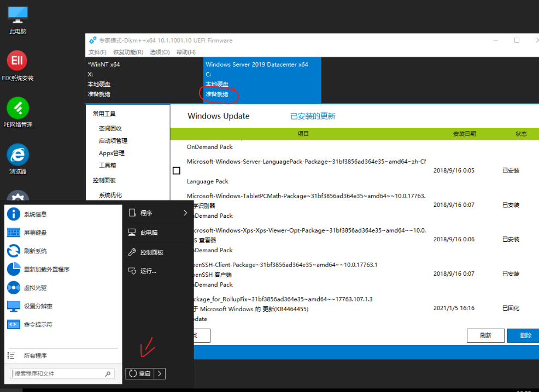Open the PE网络管理 desktop icon
The image size is (539, 392).
click(x=17, y=112)
